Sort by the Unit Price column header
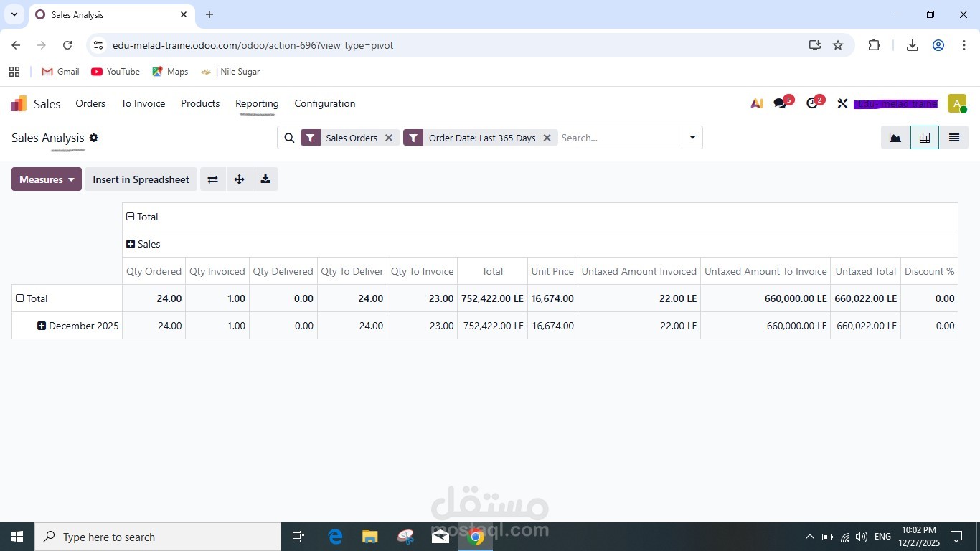980x551 pixels. click(x=552, y=271)
